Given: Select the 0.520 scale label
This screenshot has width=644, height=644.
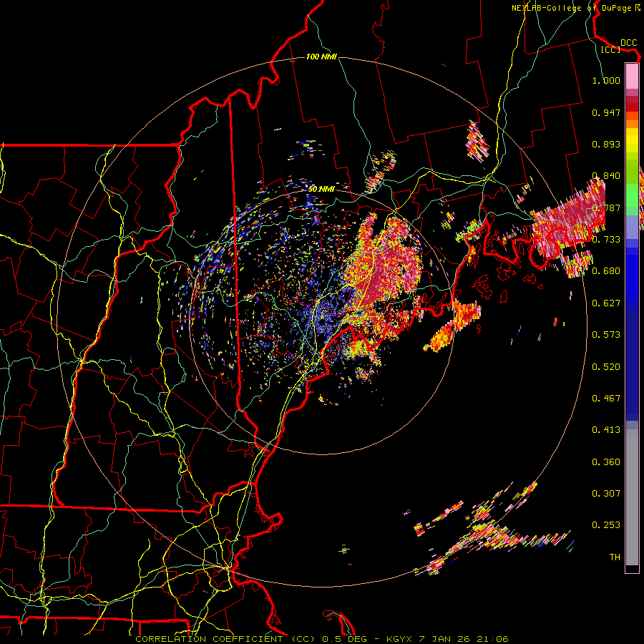Looking at the screenshot, I should [606, 367].
